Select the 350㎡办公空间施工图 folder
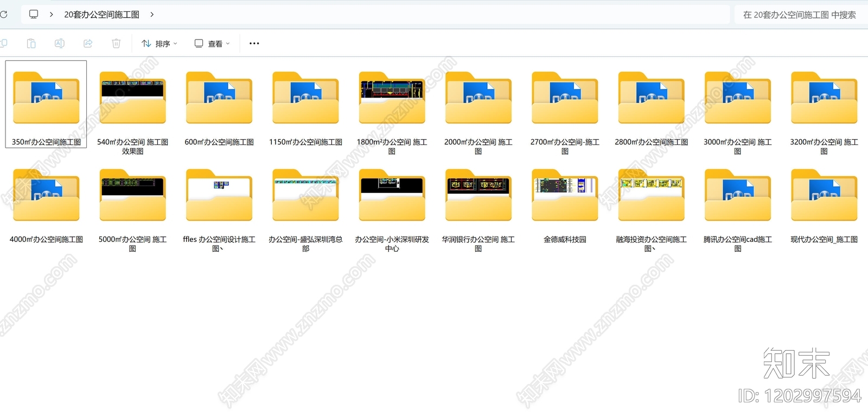Viewport: 868px width, 417px height. coord(46,104)
